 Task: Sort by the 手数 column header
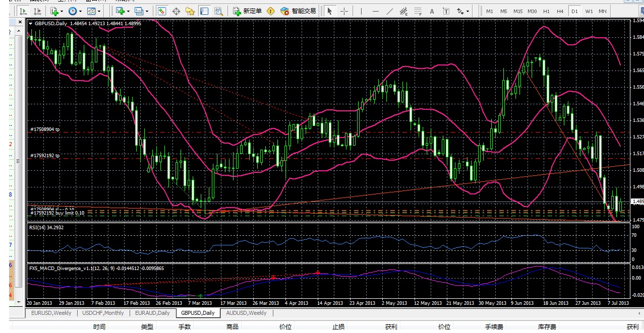point(185,327)
